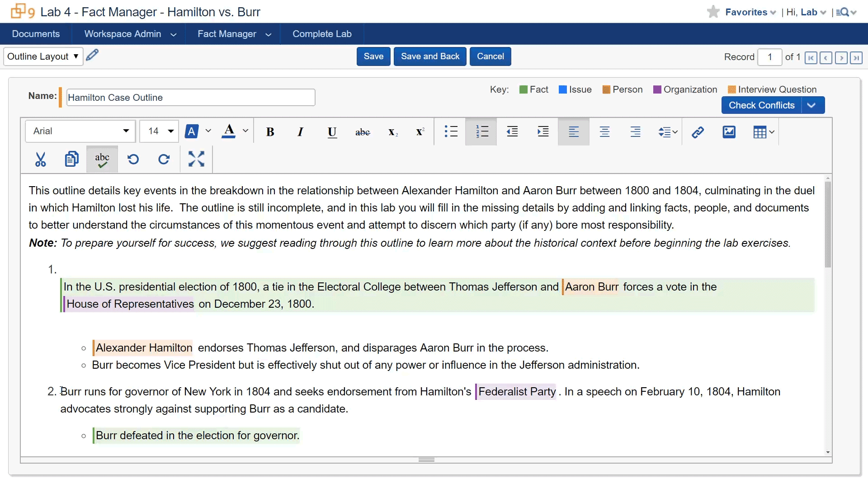Click the Increase indent icon
868x488 pixels.
click(x=542, y=132)
